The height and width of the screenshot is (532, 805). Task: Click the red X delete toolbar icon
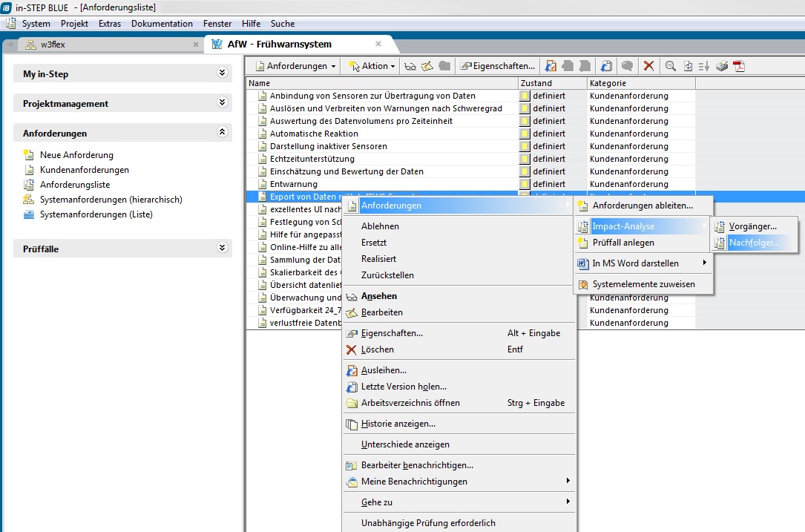[648, 66]
